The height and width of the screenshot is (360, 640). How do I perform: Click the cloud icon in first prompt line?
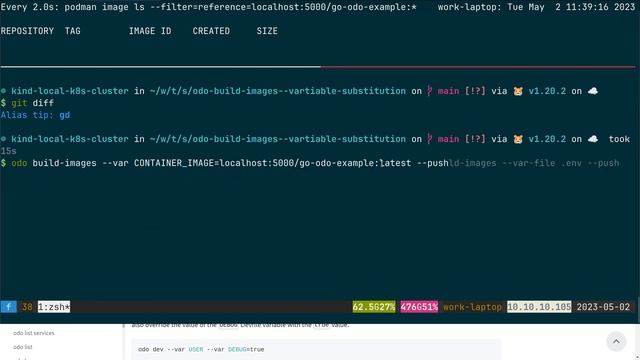pos(593,91)
